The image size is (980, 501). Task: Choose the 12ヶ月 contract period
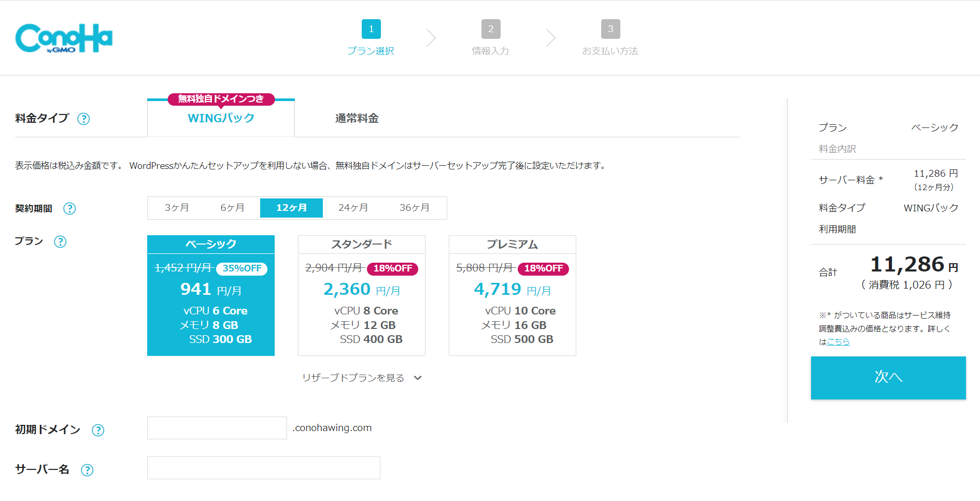coord(291,208)
